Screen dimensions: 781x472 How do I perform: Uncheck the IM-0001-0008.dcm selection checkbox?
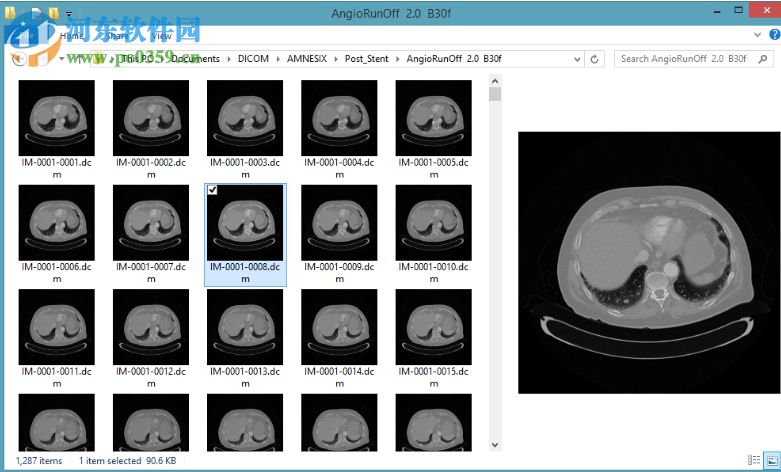click(x=212, y=190)
